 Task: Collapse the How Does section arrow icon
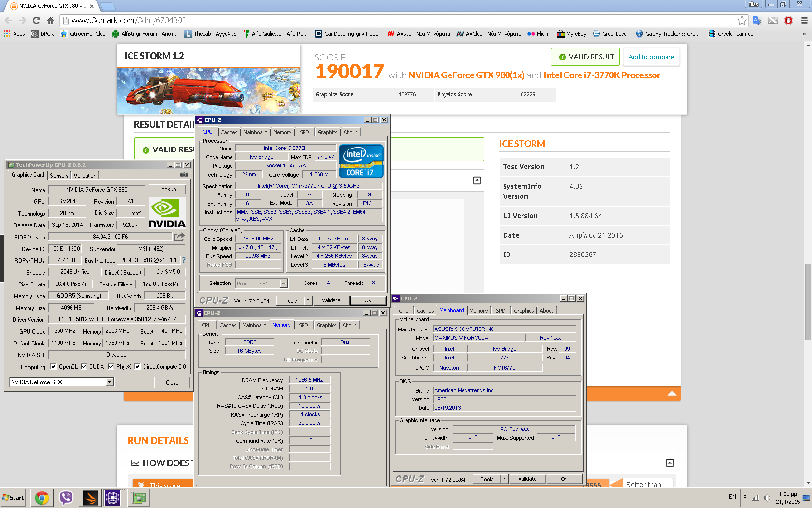tap(670, 463)
